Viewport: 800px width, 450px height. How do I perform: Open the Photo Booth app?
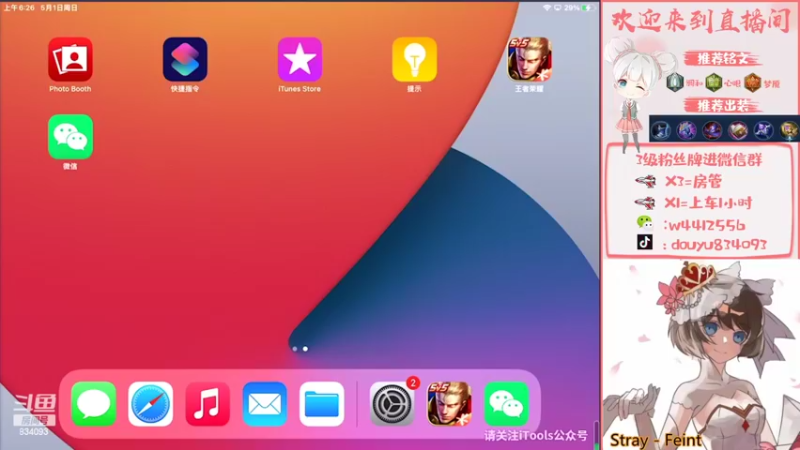(70, 59)
